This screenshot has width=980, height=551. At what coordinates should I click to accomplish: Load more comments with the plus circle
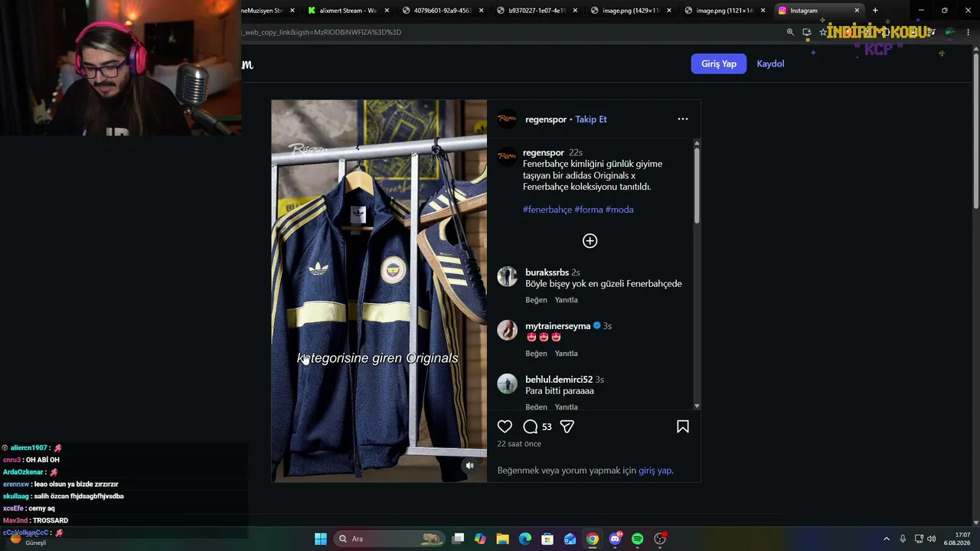pos(590,241)
